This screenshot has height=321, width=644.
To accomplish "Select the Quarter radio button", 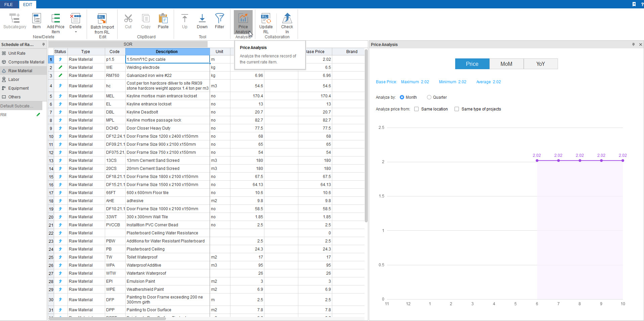I will click(429, 97).
